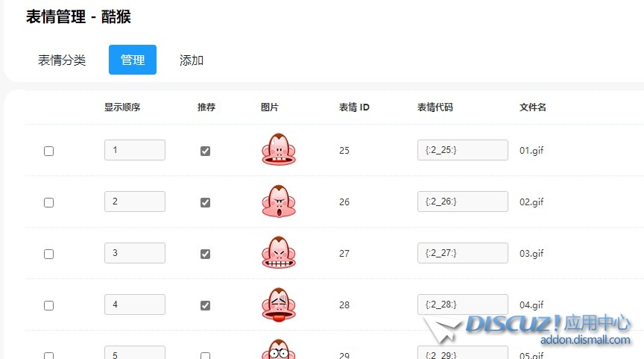
Task: Click the display order field containing 2
Action: tap(135, 202)
